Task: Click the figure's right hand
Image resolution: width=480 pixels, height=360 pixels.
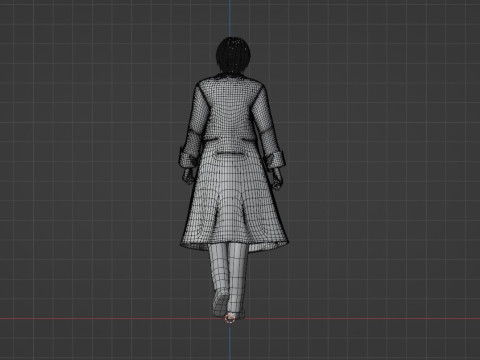Action: click(278, 178)
